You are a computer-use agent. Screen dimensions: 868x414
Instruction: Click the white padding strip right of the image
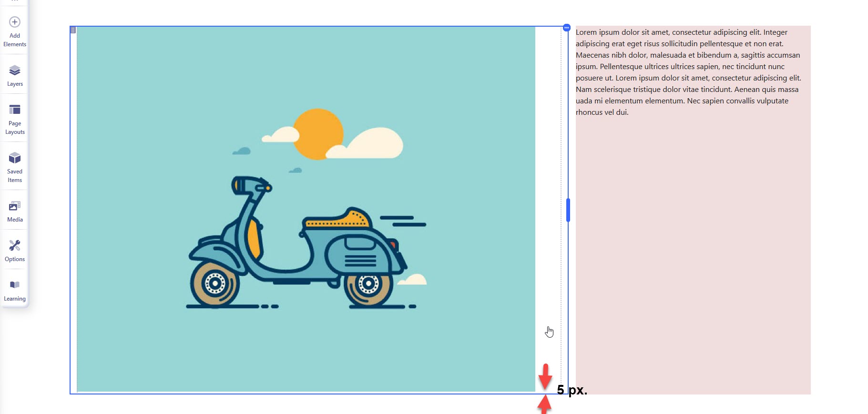[548, 191]
